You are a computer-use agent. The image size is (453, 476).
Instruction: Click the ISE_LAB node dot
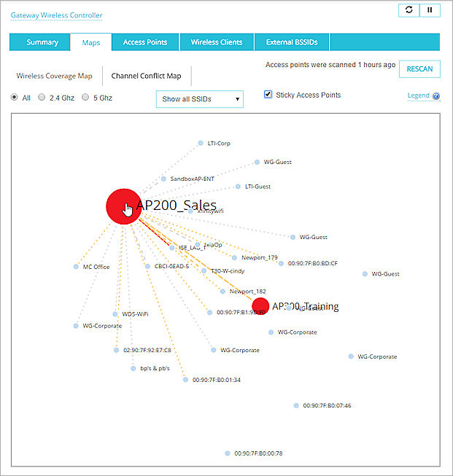[172, 248]
